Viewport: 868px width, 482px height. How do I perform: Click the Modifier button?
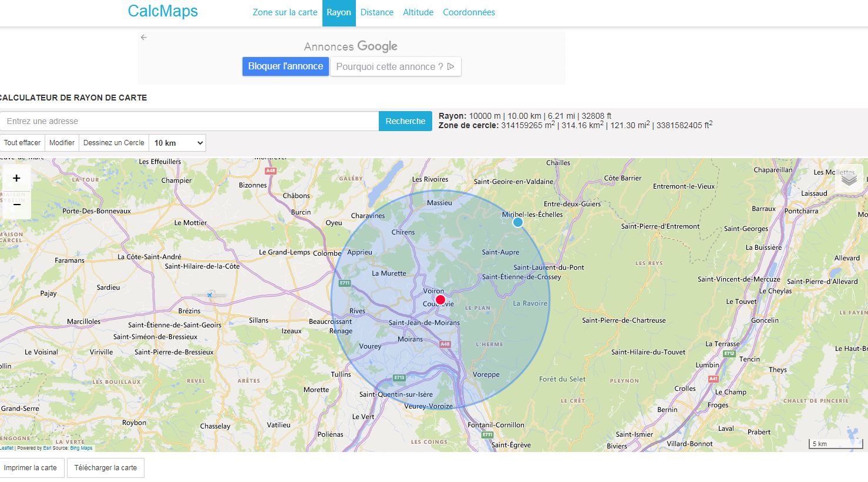click(x=62, y=143)
